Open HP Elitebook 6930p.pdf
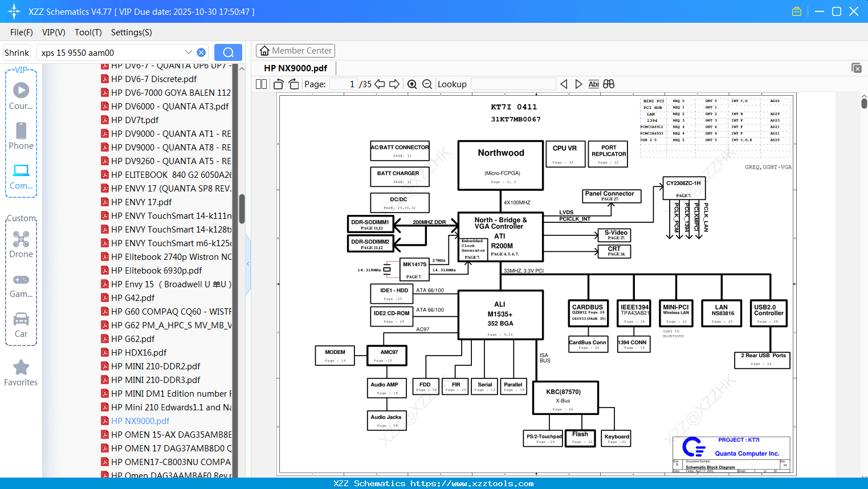 [157, 271]
